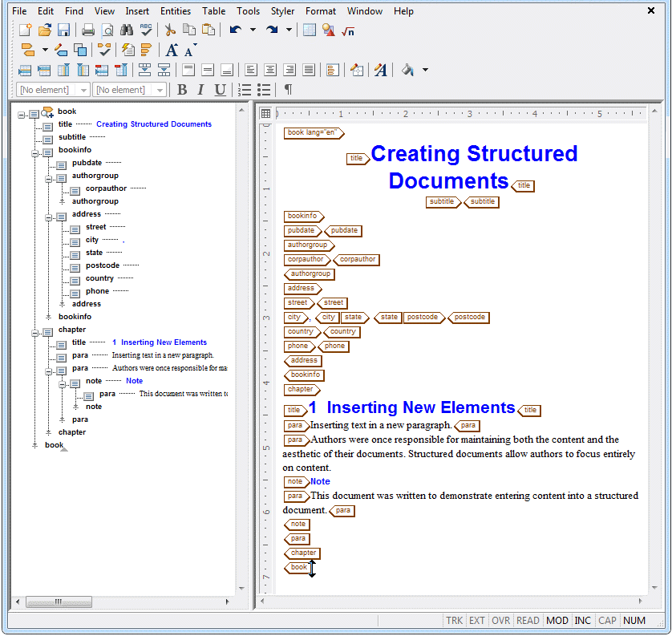The image size is (672, 636).
Task: Select Creating Structured Documents title in tree
Action: 154,124
